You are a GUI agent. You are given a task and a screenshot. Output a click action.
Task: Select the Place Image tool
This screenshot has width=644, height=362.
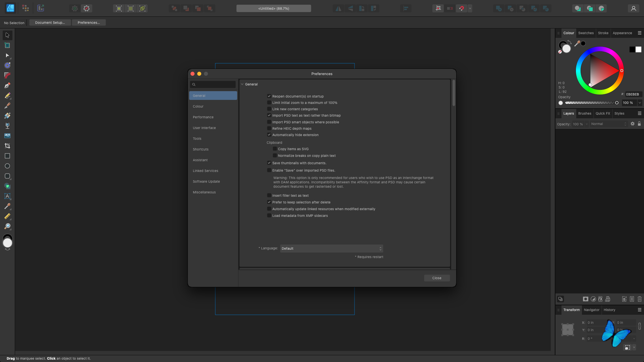point(7,136)
